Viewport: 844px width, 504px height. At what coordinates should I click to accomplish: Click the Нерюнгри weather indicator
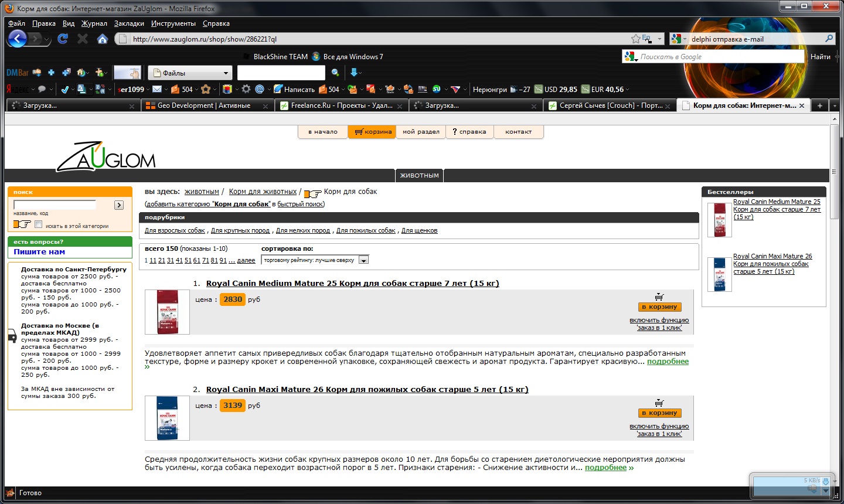[x=501, y=89]
